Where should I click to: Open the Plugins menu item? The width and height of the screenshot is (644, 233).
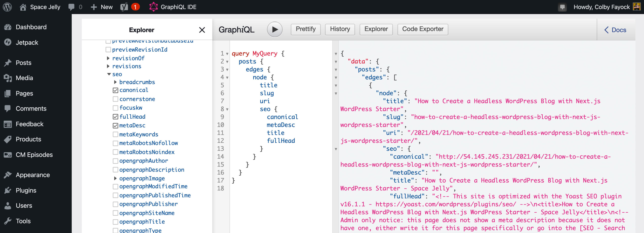pyautogui.click(x=26, y=190)
